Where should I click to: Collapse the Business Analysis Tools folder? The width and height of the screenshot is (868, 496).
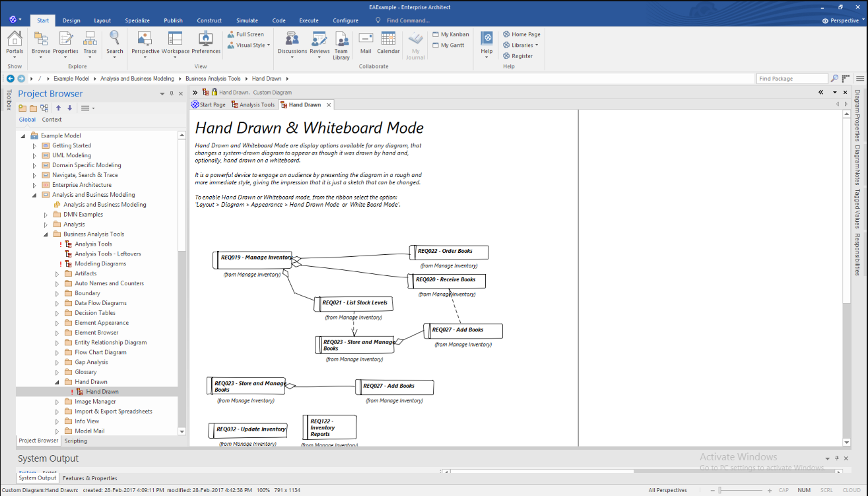(x=46, y=234)
